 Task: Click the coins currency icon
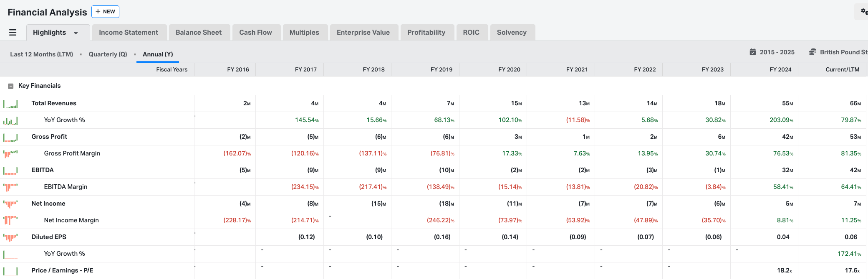812,52
